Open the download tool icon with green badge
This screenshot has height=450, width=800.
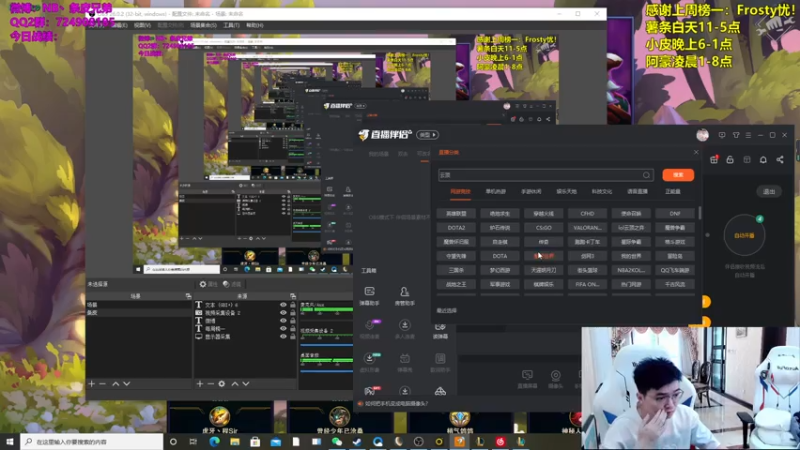coord(369,358)
